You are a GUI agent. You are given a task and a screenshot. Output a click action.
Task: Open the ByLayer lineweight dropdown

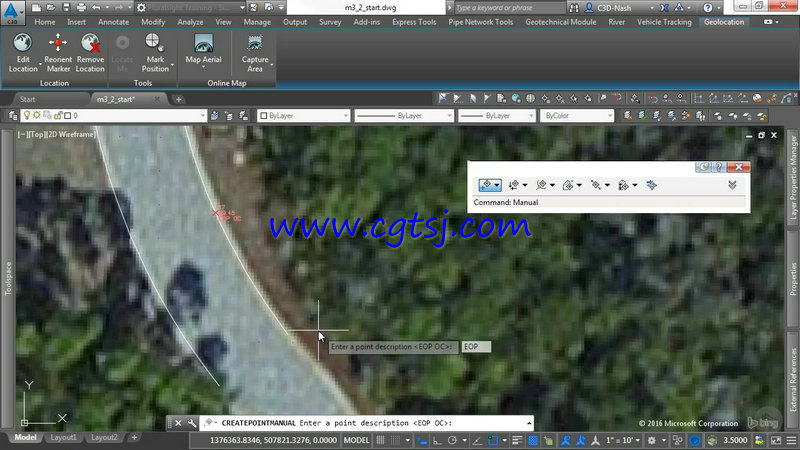click(x=496, y=116)
